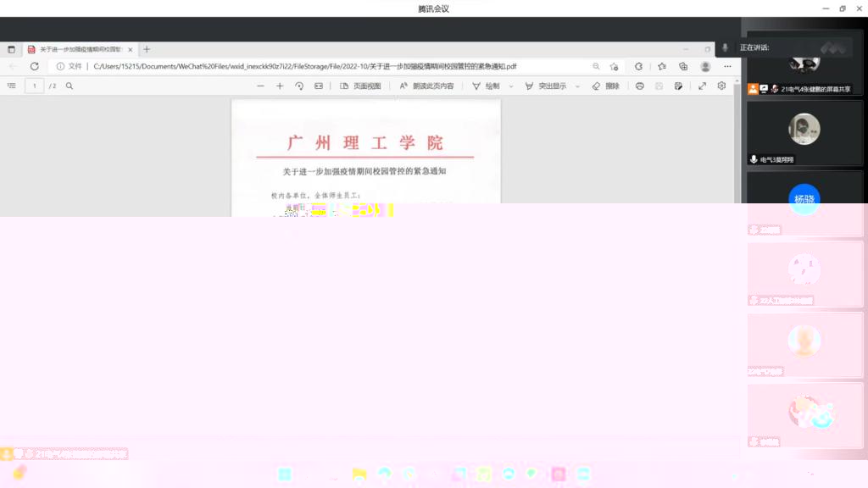Expand the 绘制 draw options arrow
Viewport: 868px width, 488px height.
(x=511, y=86)
